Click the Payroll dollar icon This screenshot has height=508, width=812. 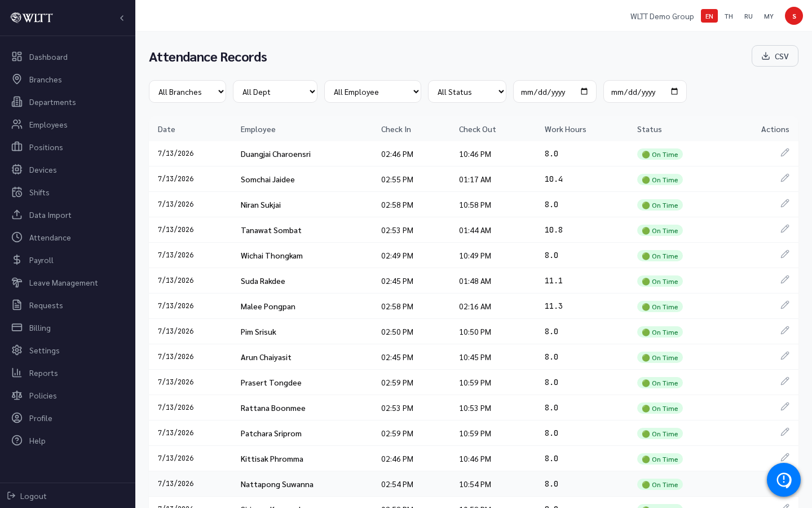pos(17,260)
